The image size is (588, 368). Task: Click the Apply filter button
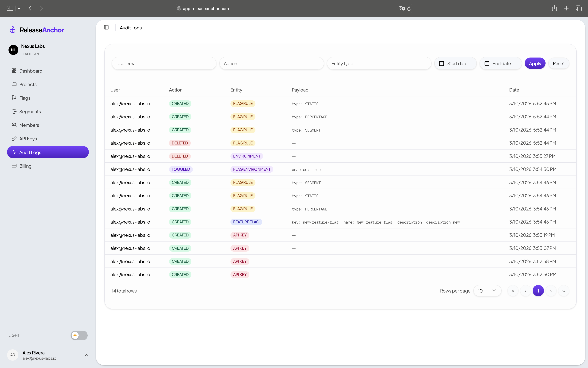coord(535,64)
